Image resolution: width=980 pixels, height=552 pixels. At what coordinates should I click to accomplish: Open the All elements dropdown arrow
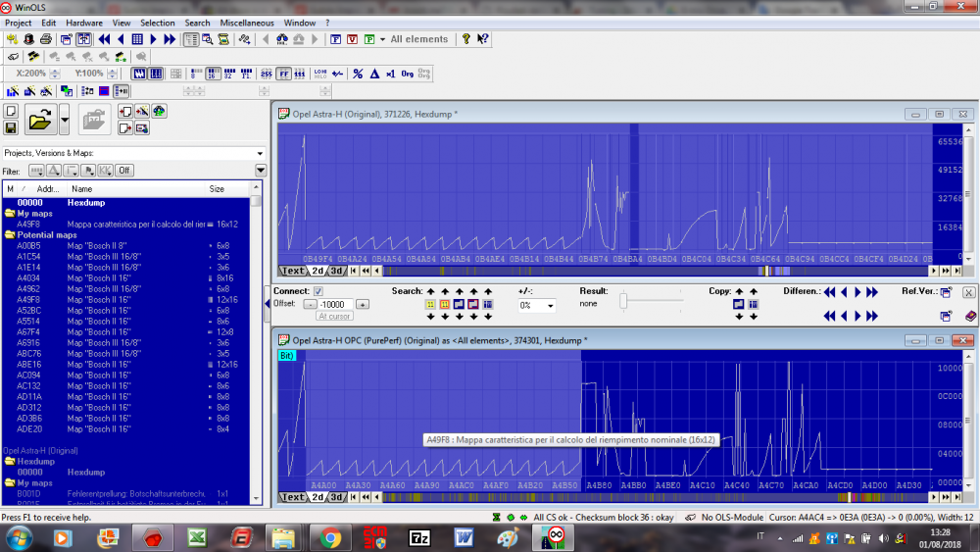[x=382, y=39]
